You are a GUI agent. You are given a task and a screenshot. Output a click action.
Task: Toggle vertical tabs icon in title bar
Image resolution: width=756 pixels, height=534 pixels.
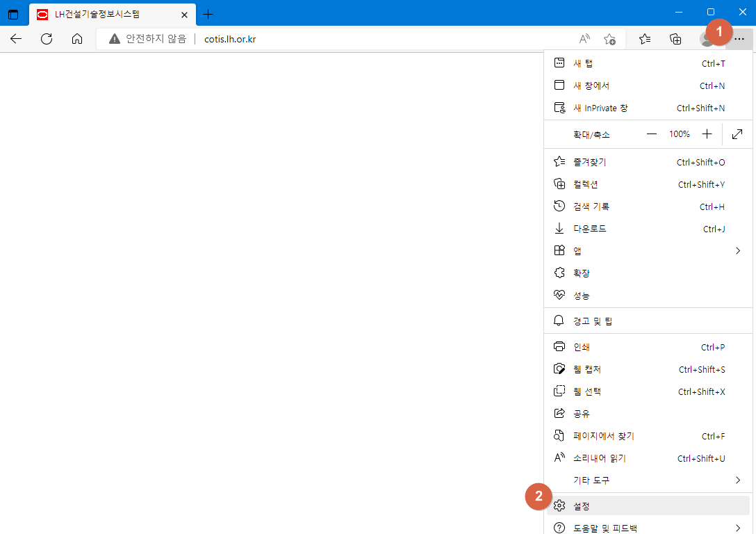click(13, 15)
